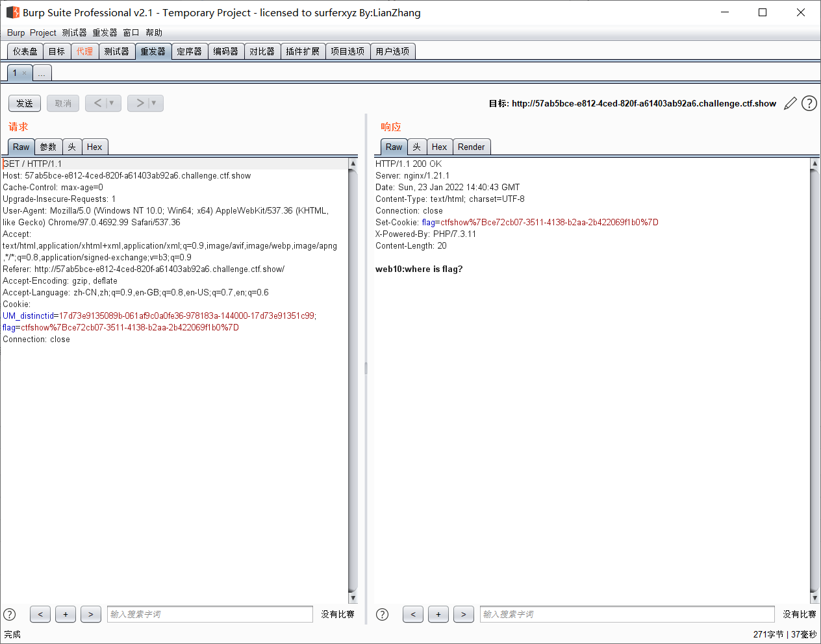Switch to the 用户选项 (User options) tab
821x644 pixels.
pos(392,51)
